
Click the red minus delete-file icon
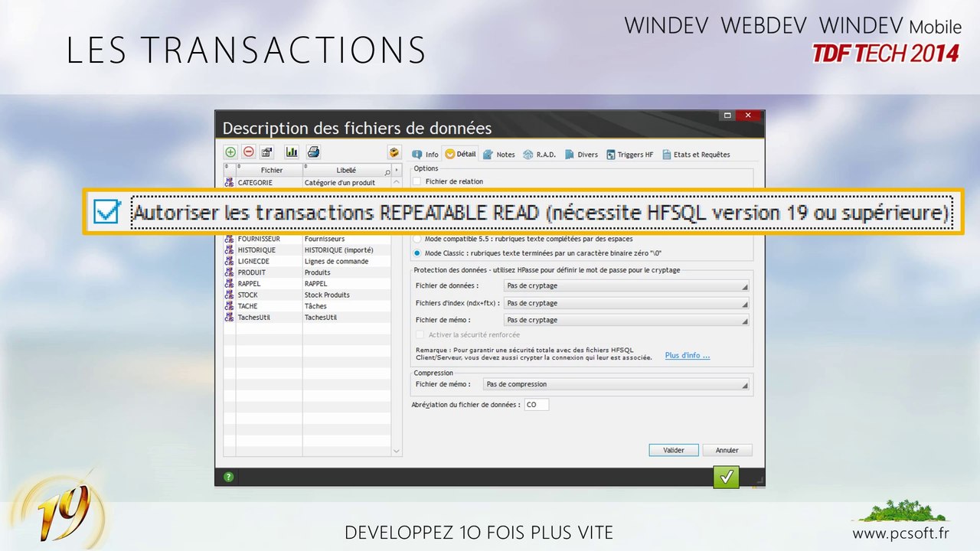(249, 152)
